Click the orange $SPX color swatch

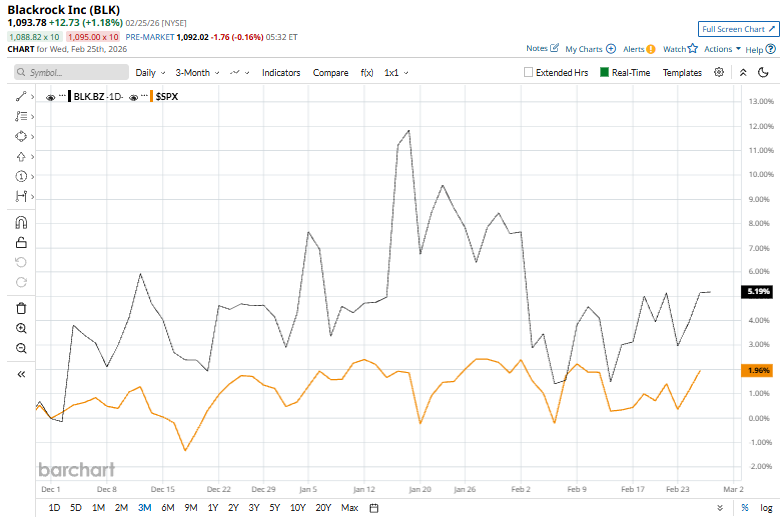coord(151,96)
